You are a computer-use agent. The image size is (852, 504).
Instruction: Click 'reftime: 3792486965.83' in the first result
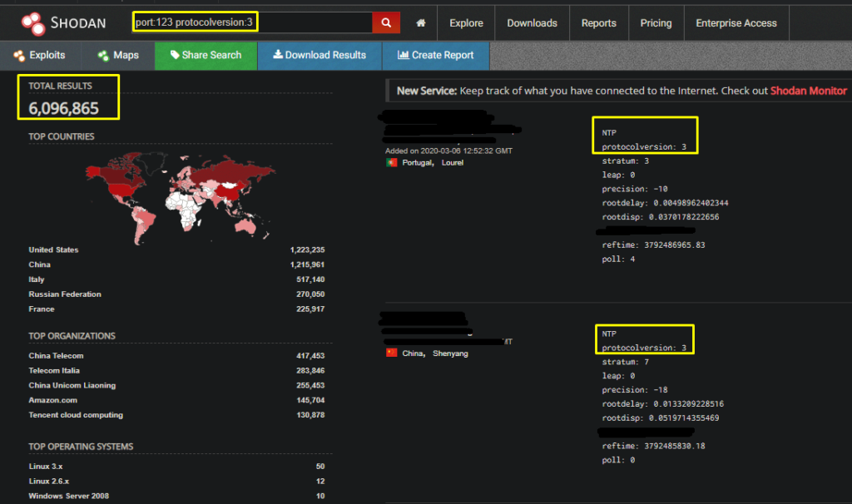tap(653, 245)
